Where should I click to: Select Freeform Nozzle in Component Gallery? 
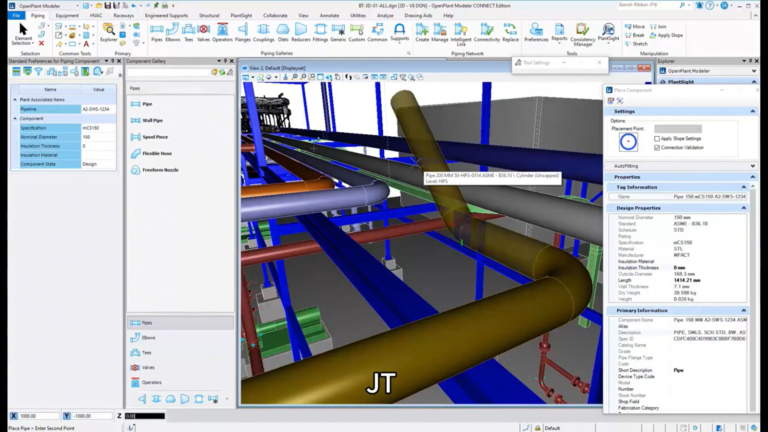tap(155, 170)
